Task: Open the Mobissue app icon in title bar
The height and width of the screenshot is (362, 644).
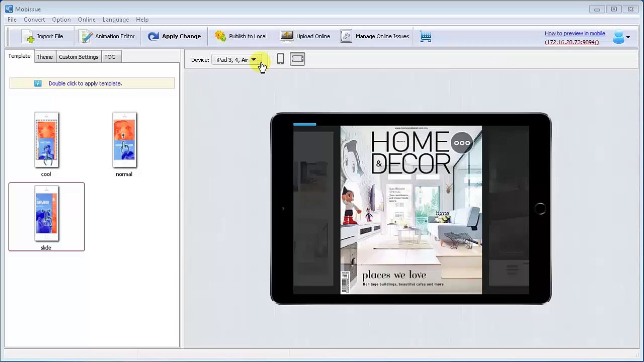Action: click(9, 9)
